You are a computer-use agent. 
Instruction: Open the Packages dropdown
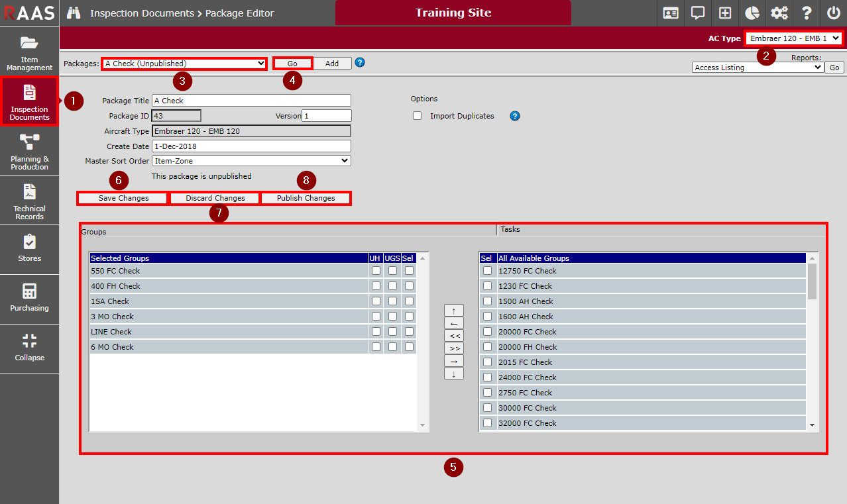(184, 64)
